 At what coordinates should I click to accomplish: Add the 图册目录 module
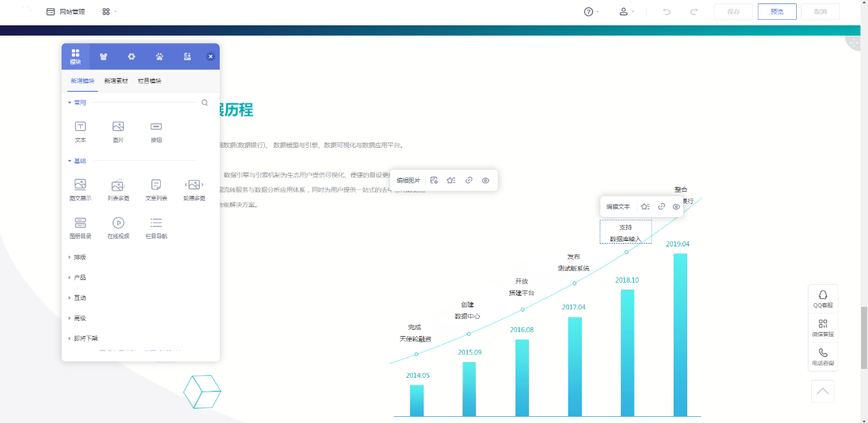coord(80,228)
